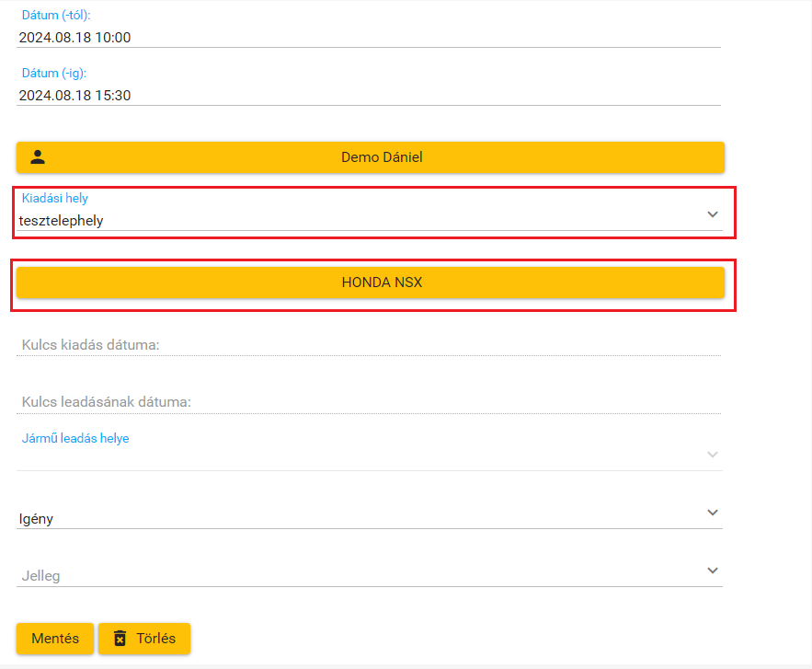Screen dimensions: 812x669
Task: Click the Jármű leadás helye label
Action: point(75,439)
